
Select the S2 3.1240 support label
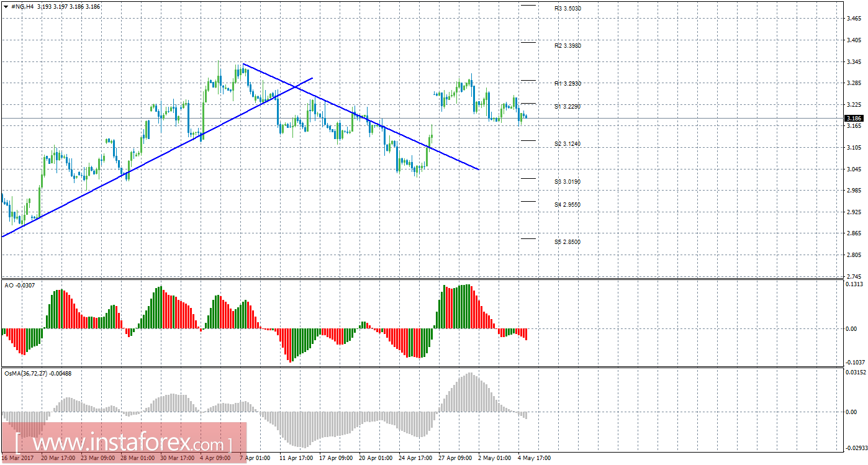567,144
